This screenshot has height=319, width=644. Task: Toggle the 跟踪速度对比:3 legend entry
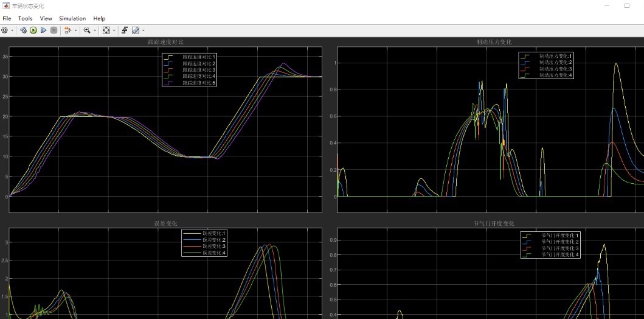(190, 70)
